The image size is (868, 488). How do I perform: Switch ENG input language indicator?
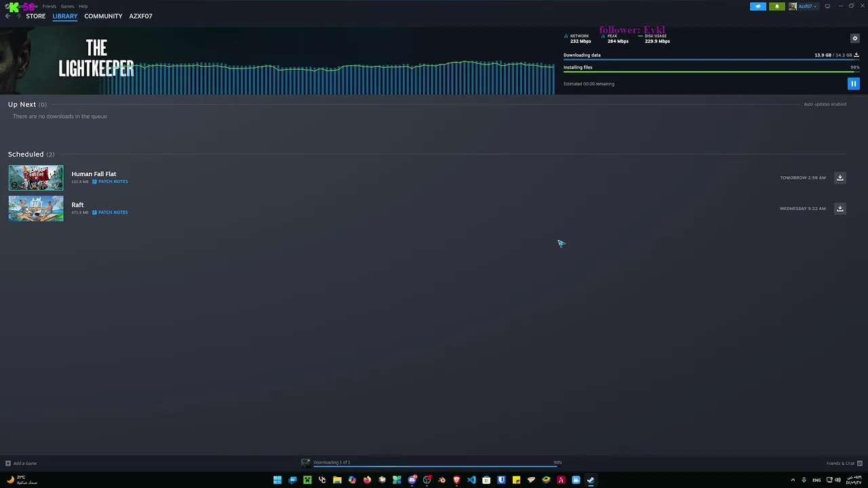[816, 480]
